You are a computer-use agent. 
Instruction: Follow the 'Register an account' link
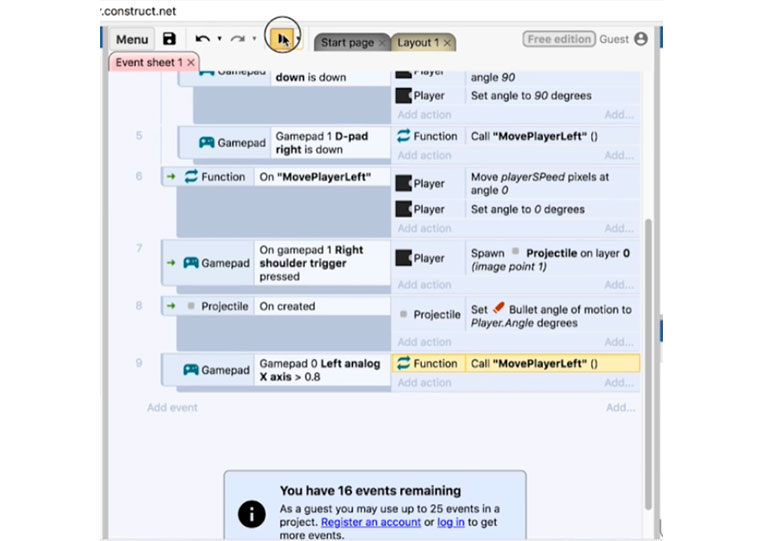pyautogui.click(x=371, y=522)
